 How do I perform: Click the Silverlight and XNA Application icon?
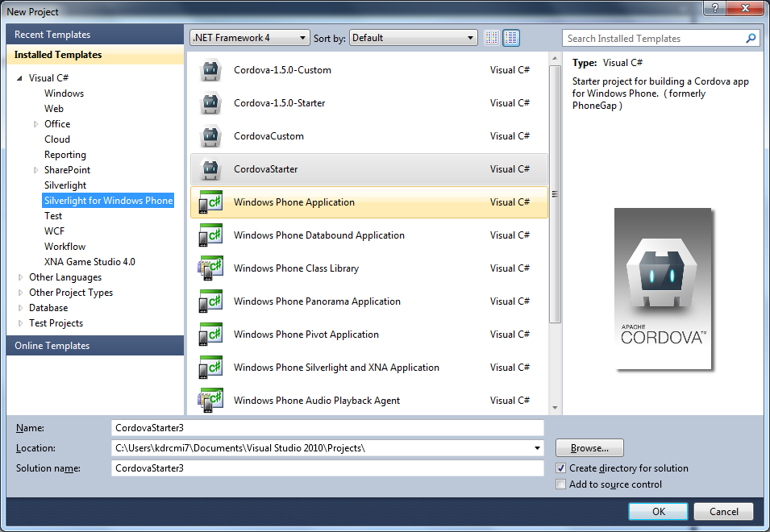(x=210, y=367)
